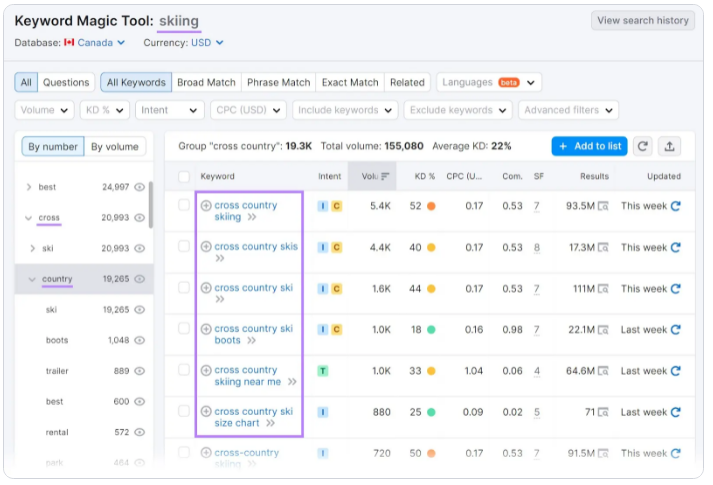Collapse the cross group chevron
Screen dimensions: 713x485
[x=28, y=218]
